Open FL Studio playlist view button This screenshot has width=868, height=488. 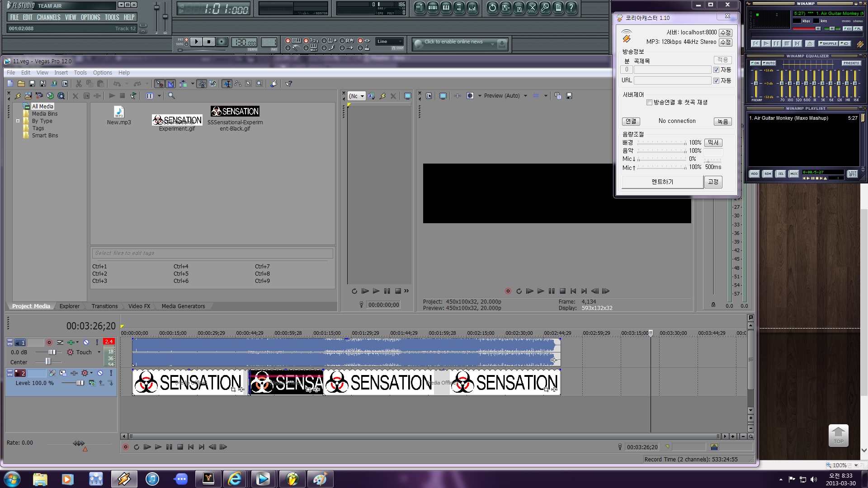click(420, 7)
